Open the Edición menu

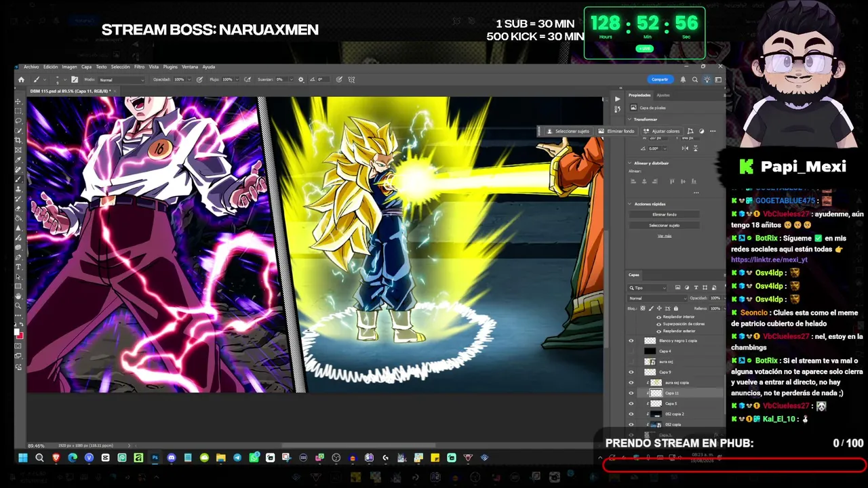[50, 67]
